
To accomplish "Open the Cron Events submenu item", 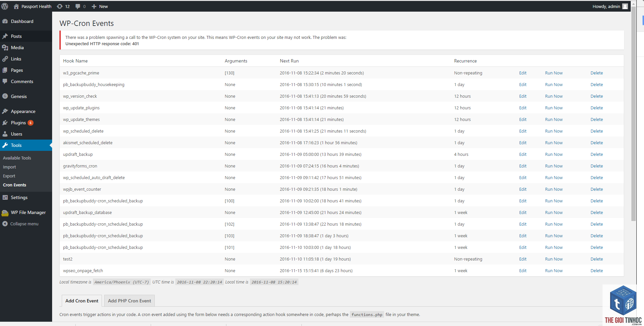I will point(15,185).
